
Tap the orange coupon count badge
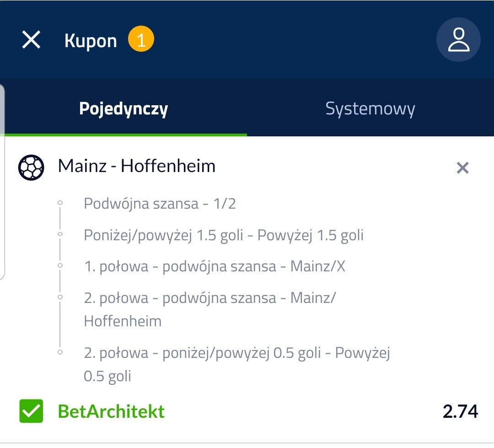(x=141, y=40)
